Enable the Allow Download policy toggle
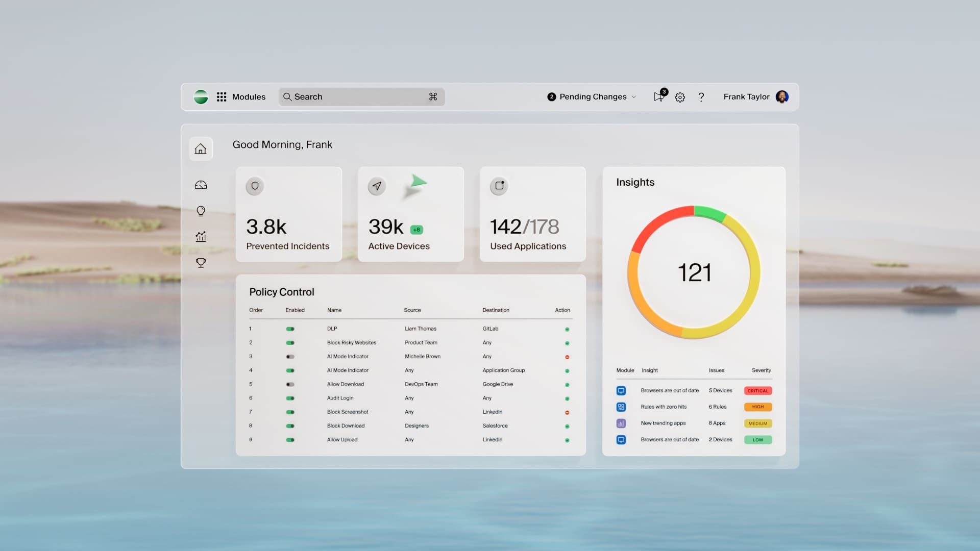 tap(290, 384)
